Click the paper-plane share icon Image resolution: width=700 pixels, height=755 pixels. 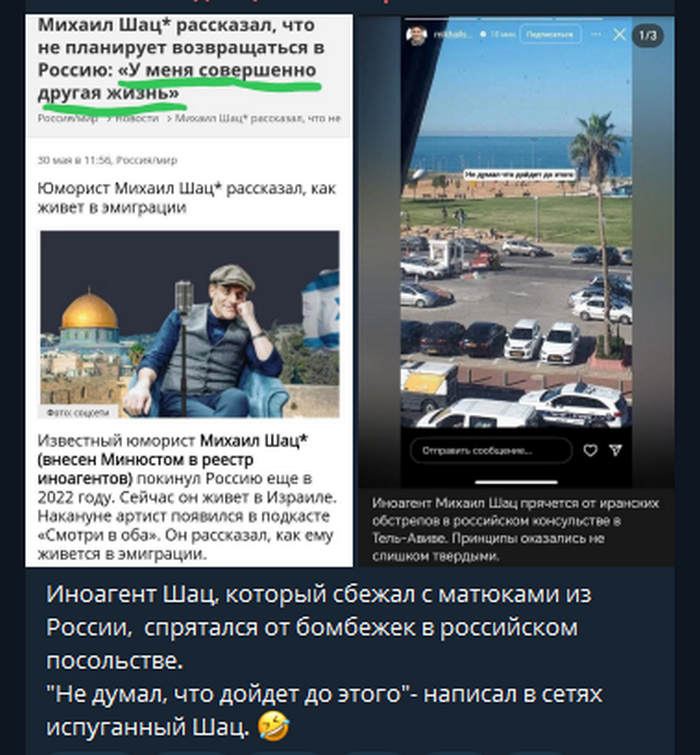pyautogui.click(x=615, y=450)
